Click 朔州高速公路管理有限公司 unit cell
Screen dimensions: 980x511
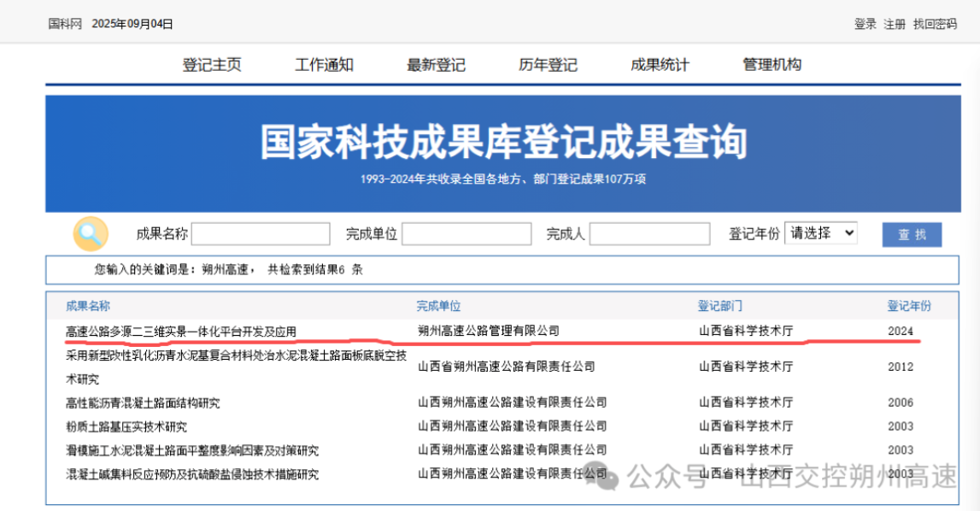pos(489,331)
